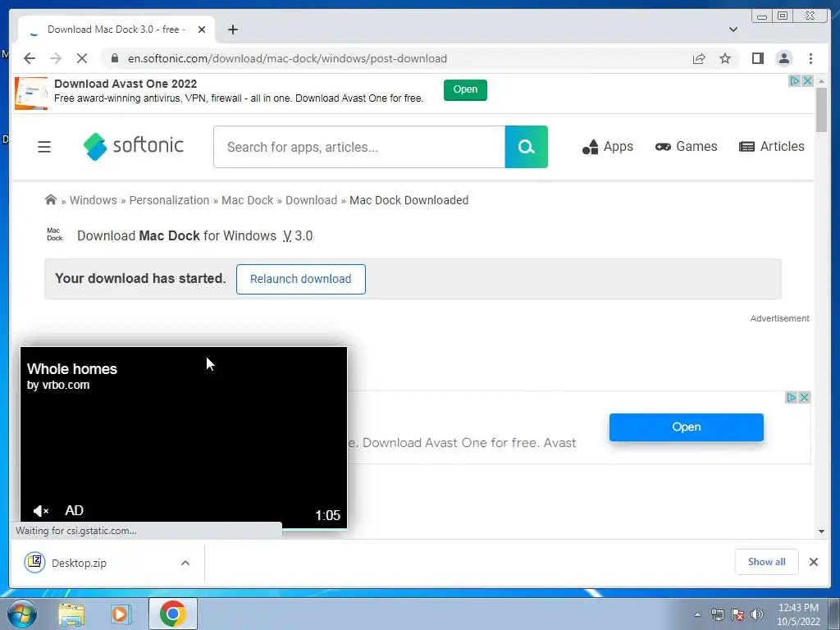Expand the tab search chevron
The image size is (840, 630).
coord(733,30)
